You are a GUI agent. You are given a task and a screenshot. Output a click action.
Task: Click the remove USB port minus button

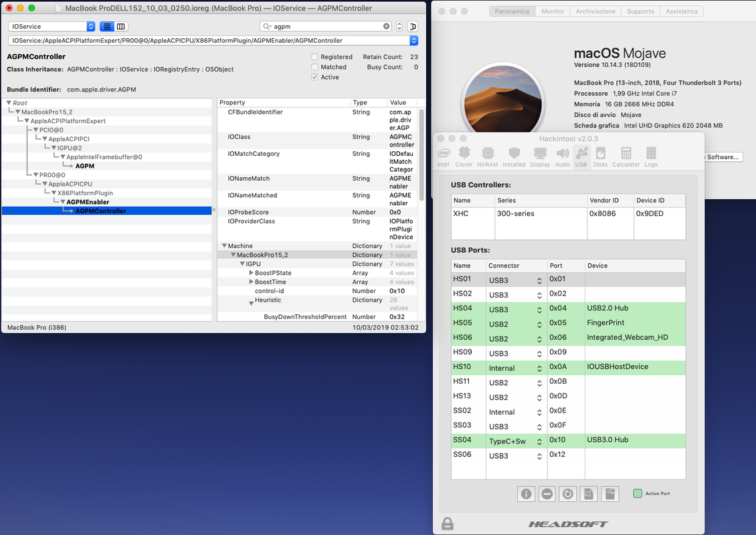tap(547, 494)
